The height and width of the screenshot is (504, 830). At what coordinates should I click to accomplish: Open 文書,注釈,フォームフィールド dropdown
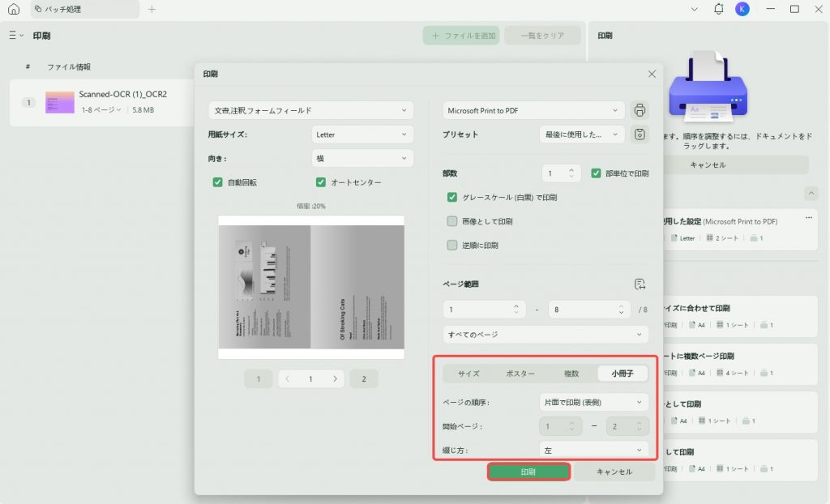[x=310, y=111]
